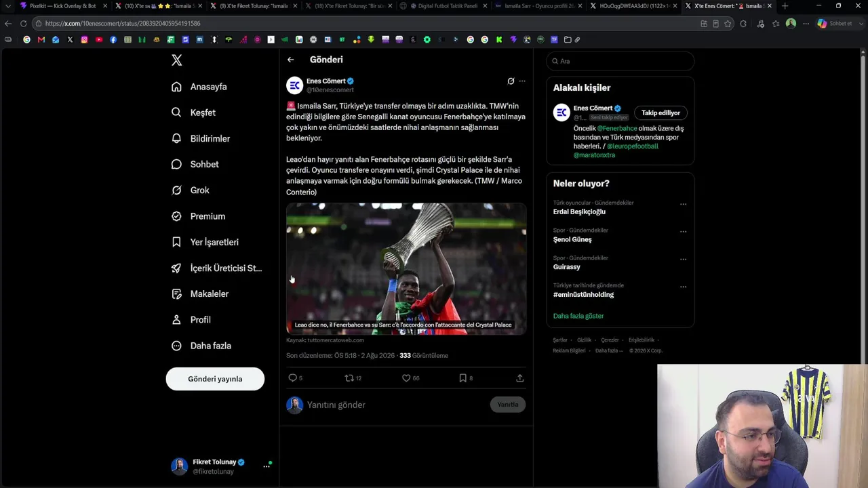Click the Yanıtla reply button
Viewport: 868px width, 488px height.
(x=508, y=405)
